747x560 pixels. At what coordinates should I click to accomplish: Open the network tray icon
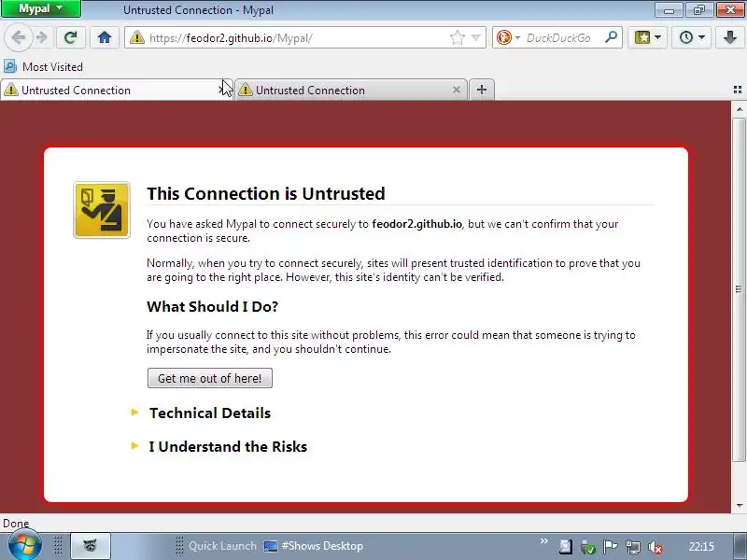point(633,547)
